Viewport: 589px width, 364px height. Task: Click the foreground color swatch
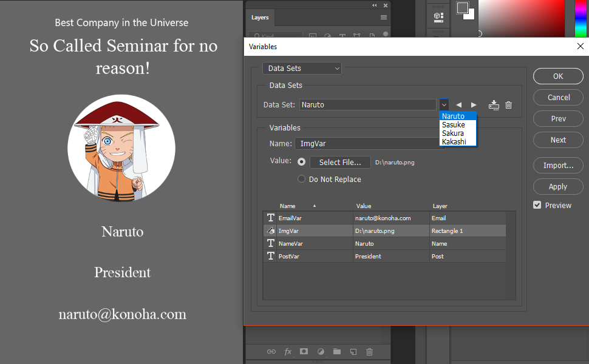tap(463, 8)
